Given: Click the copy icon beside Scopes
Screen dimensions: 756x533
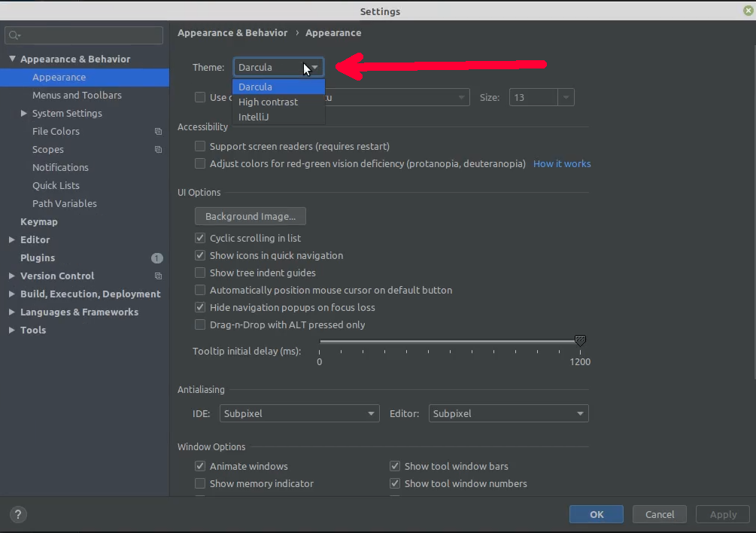Looking at the screenshot, I should (158, 150).
